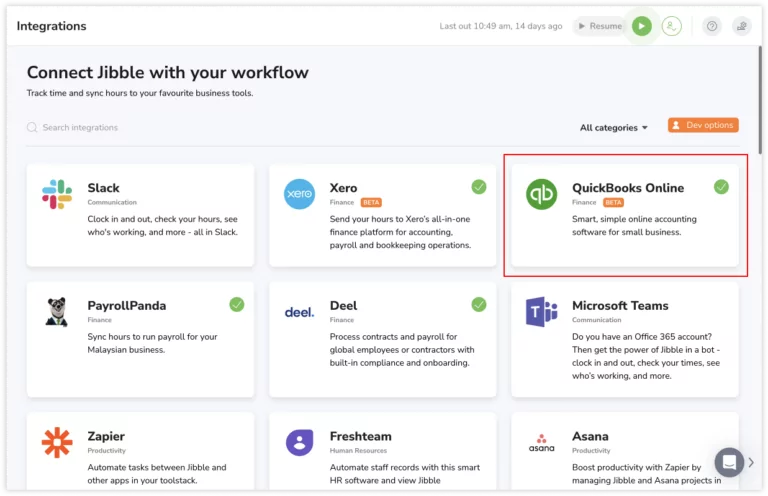Click Xero's green connected checkmark
This screenshot has height=496, width=768.
(479, 187)
